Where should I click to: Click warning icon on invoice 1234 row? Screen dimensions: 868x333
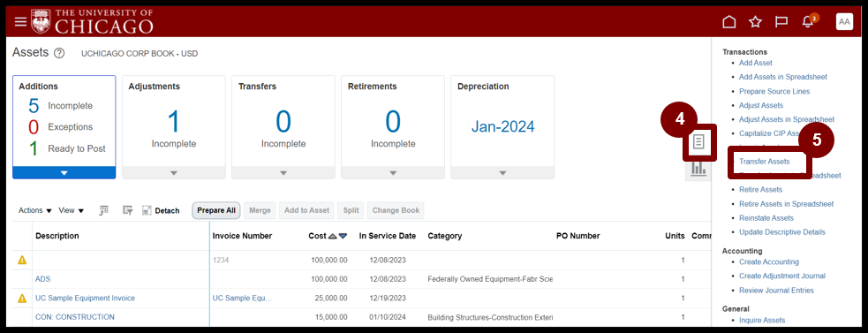click(x=22, y=260)
